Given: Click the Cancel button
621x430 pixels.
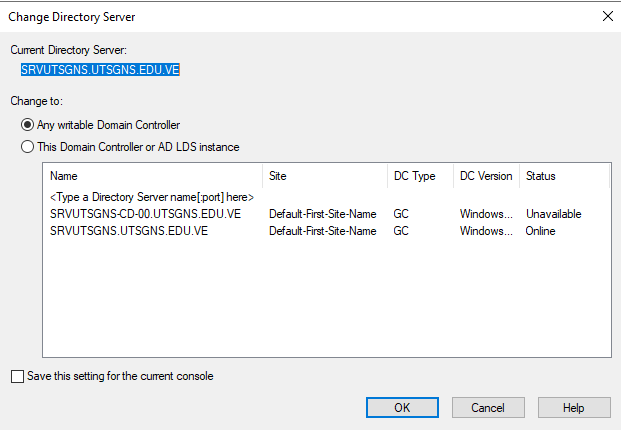Looking at the screenshot, I should pos(488,407).
